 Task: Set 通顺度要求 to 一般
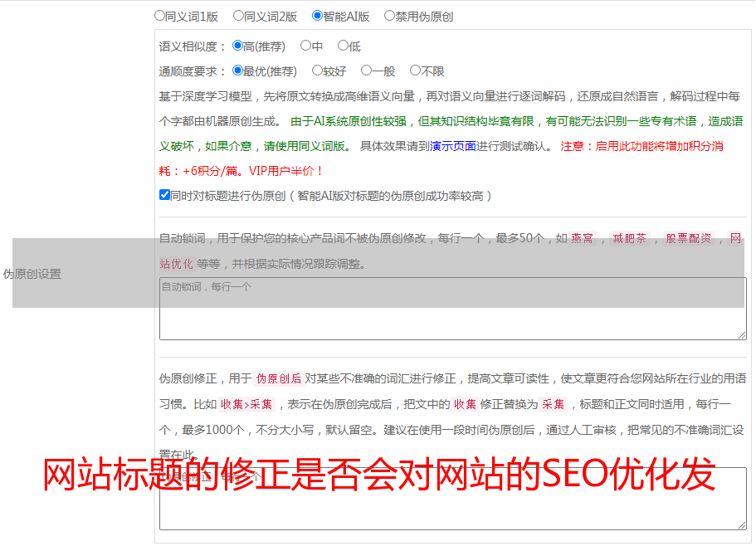coord(366,71)
